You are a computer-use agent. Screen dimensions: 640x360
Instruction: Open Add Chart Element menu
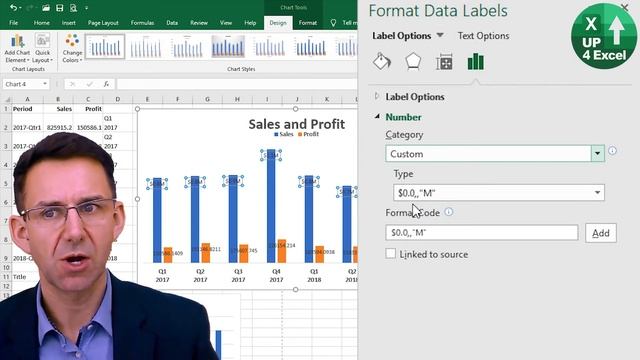tap(17, 49)
